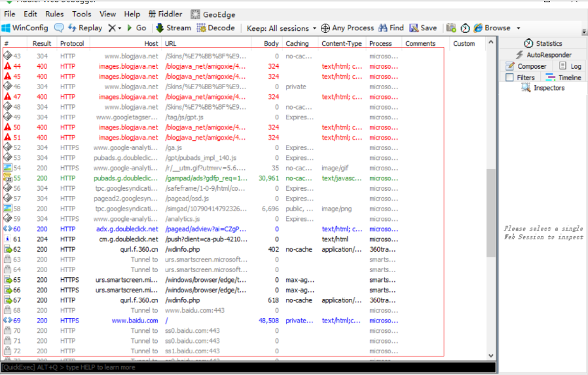Sort sessions by Result column
Screen dimensions: 588x375
pyautogui.click(x=42, y=43)
